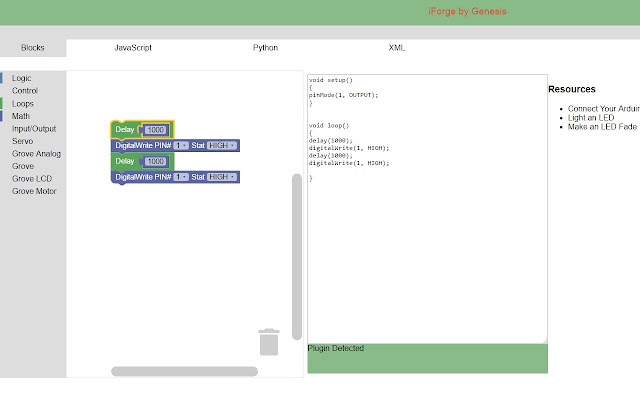The image size is (640, 400).
Task: Open the Input/Output block category
Action: click(34, 129)
